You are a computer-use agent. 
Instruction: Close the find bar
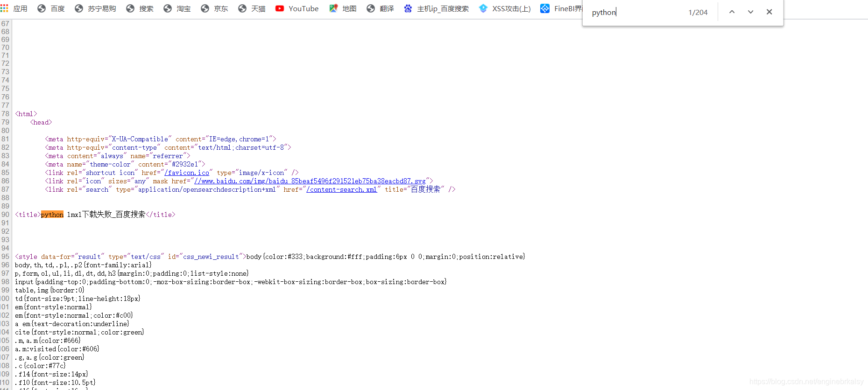click(x=769, y=12)
